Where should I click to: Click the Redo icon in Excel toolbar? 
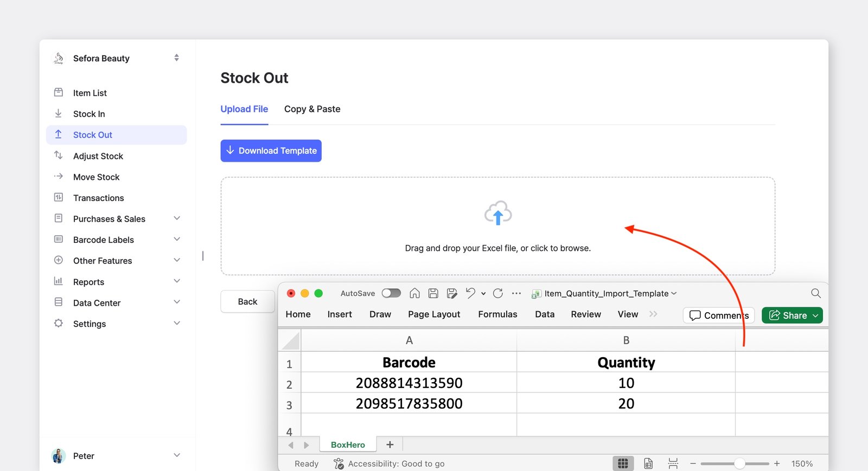click(498, 293)
